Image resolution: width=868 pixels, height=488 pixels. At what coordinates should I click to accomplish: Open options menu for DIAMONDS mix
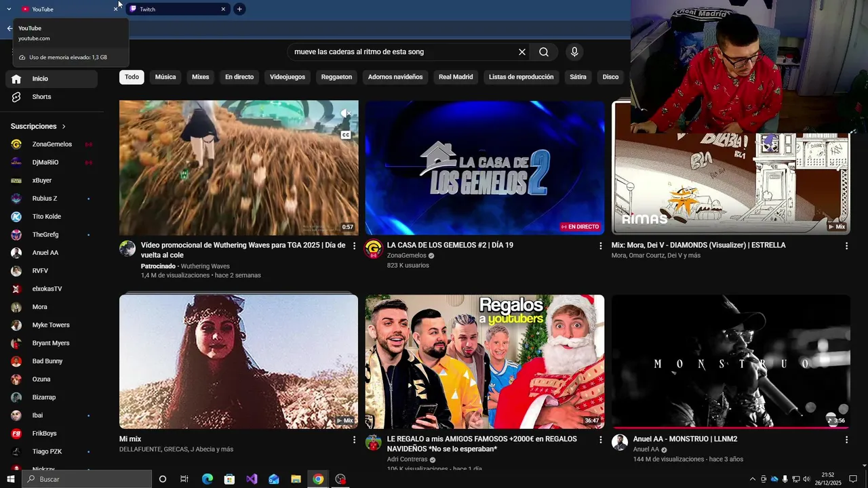846,246
